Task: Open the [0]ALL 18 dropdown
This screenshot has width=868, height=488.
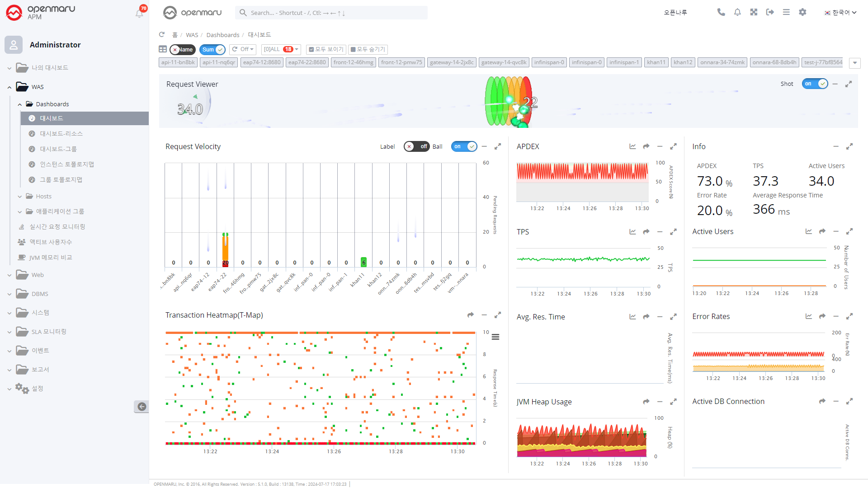Action: click(x=281, y=49)
